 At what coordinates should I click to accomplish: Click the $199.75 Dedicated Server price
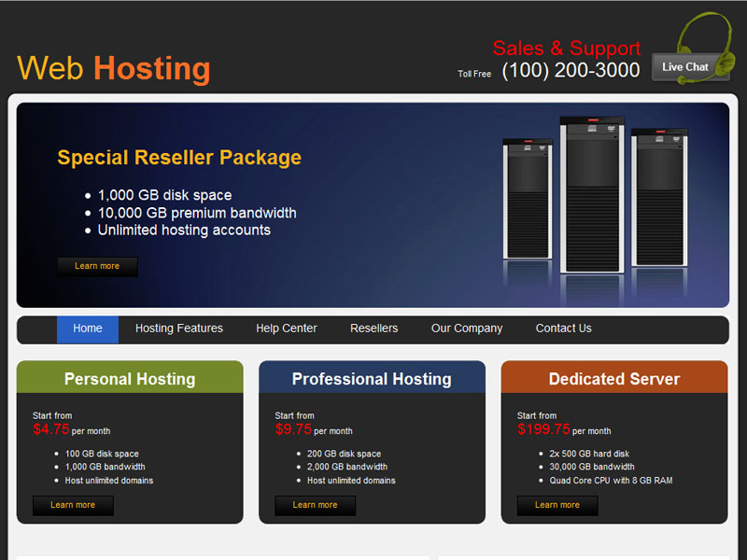pos(543,429)
